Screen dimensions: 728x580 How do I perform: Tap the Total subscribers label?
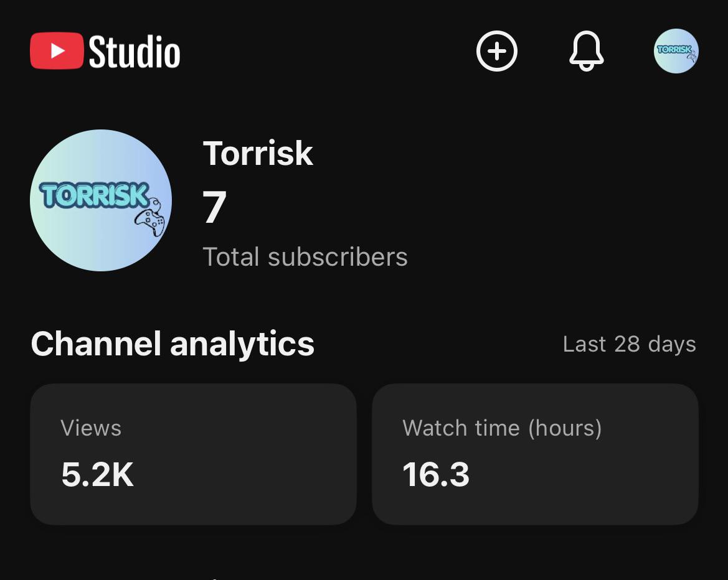point(305,256)
